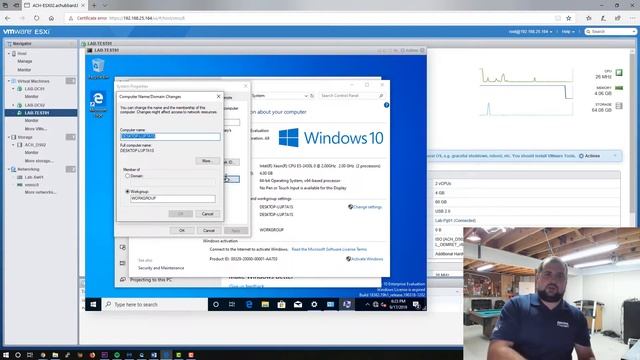Open the VM action center notifications
The width and height of the screenshot is (640, 360).
[416, 304]
